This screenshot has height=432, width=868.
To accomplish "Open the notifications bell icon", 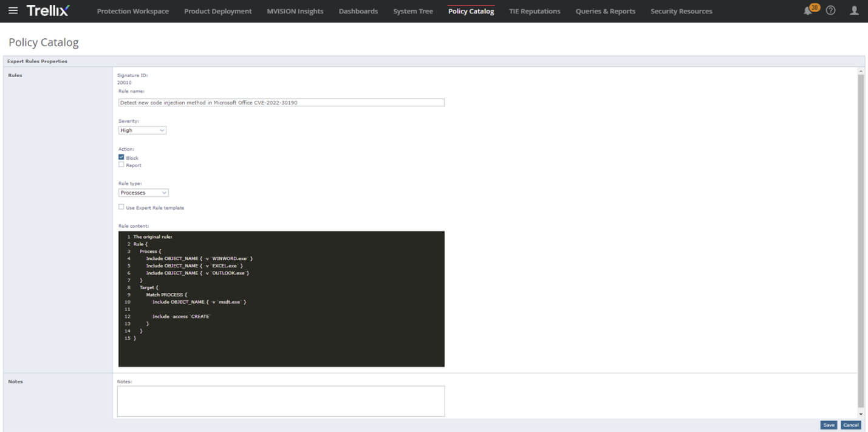I will [x=807, y=11].
